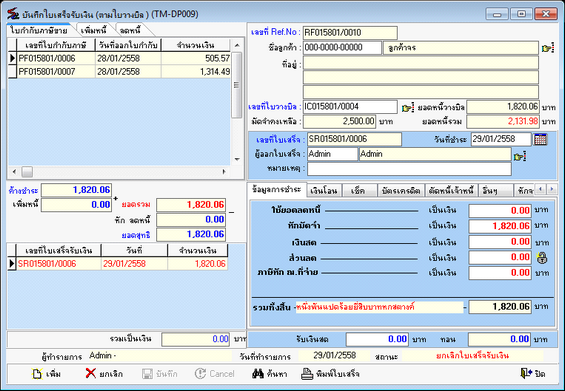Click customer name field ลูกค้าจร

[461, 48]
